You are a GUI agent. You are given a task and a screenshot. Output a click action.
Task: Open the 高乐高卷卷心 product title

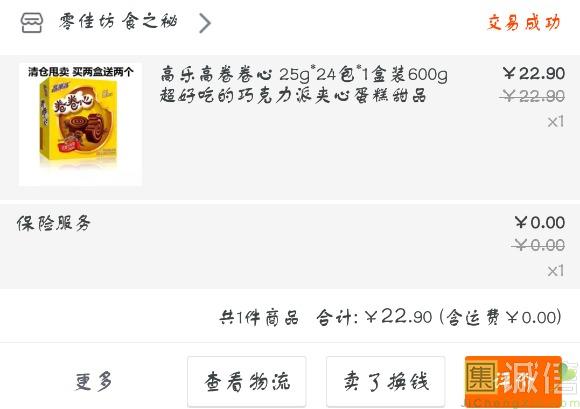click(304, 85)
